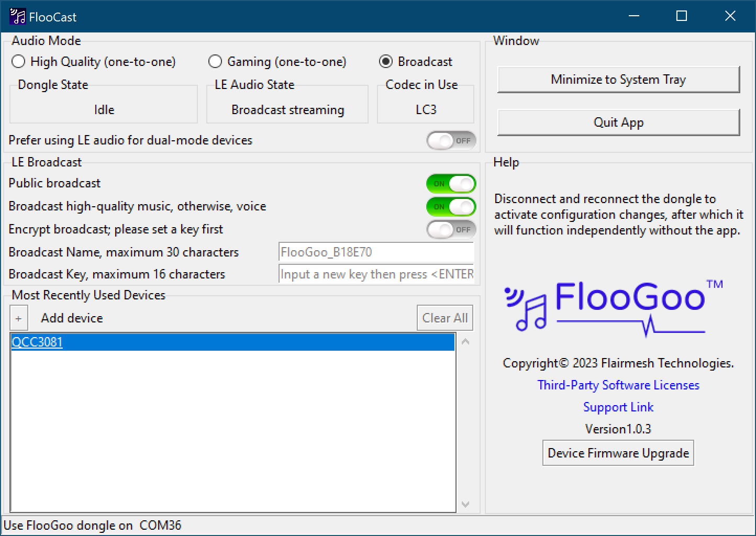Click the Minimize to System Tray button
756x536 pixels.
618,80
